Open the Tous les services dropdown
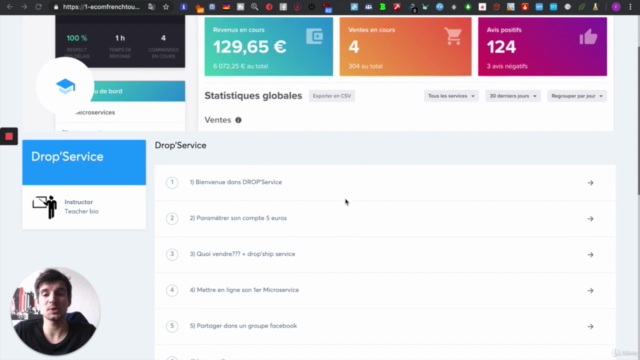 tap(451, 96)
